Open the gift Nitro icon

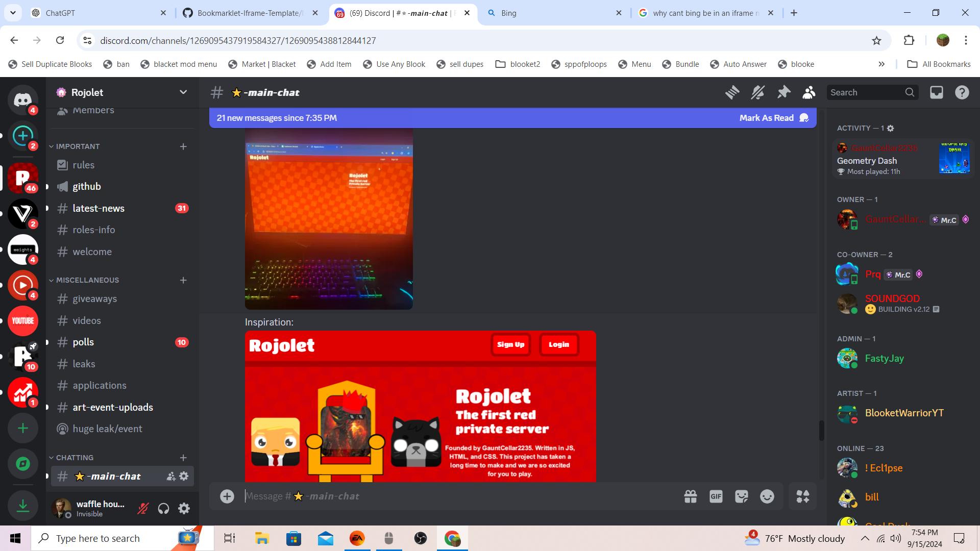tap(690, 496)
